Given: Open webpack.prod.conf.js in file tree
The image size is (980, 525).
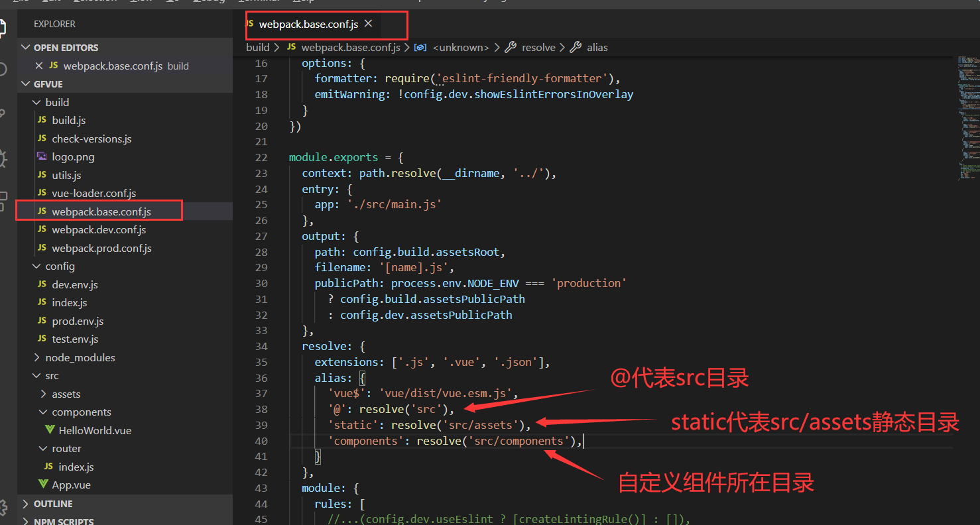Looking at the screenshot, I should [101, 248].
